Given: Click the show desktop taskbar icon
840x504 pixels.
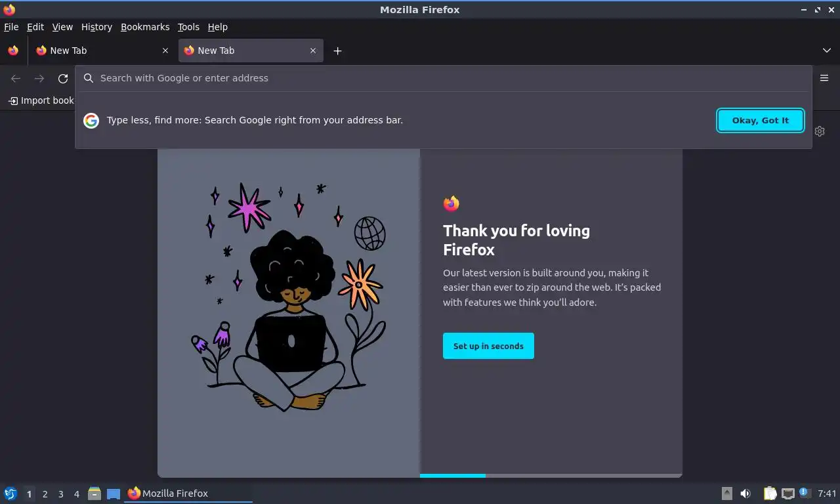Looking at the screenshot, I should [114, 493].
